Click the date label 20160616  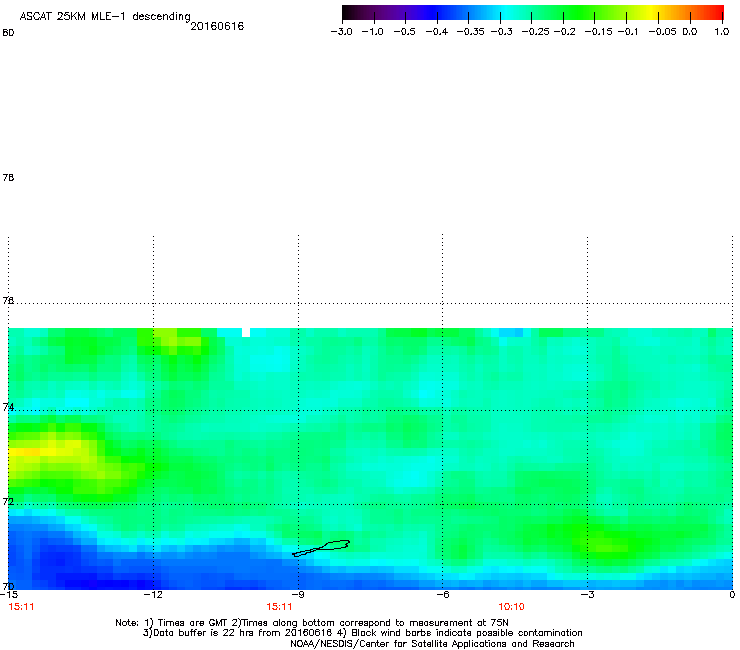click(217, 26)
